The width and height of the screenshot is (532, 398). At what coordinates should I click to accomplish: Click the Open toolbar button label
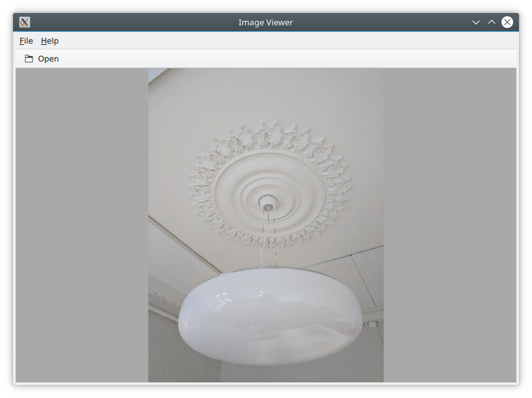(x=48, y=59)
